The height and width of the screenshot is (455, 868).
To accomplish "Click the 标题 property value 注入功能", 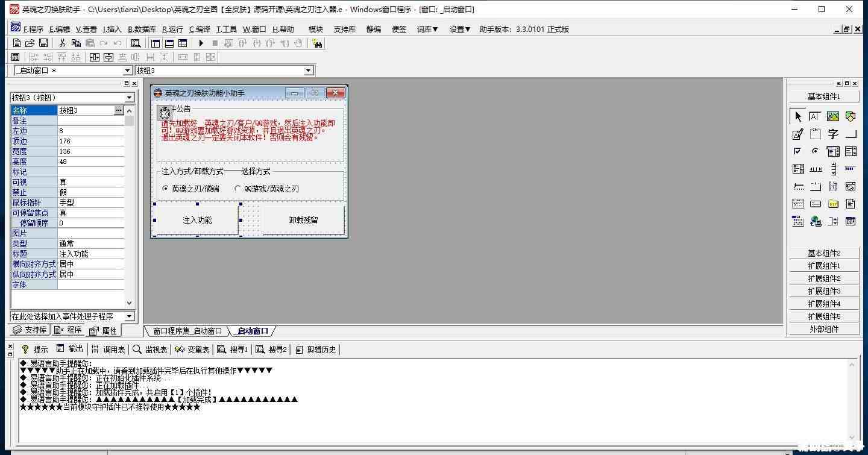I will click(90, 254).
